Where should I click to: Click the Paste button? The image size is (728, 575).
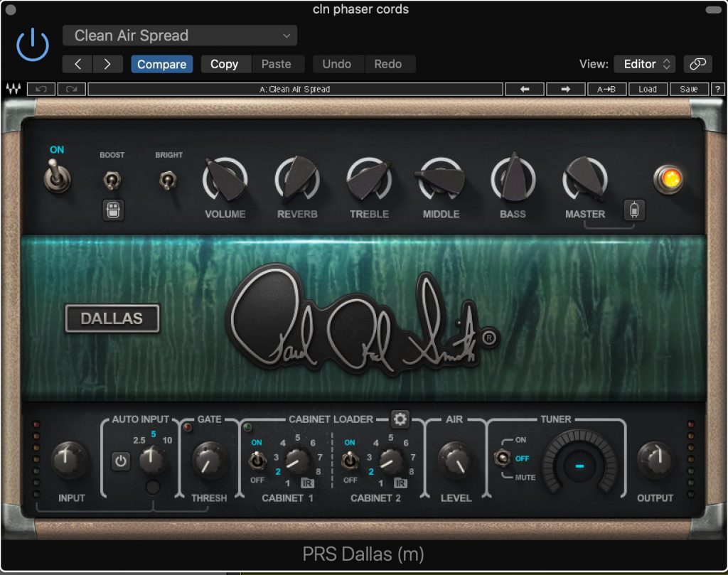coord(278,64)
